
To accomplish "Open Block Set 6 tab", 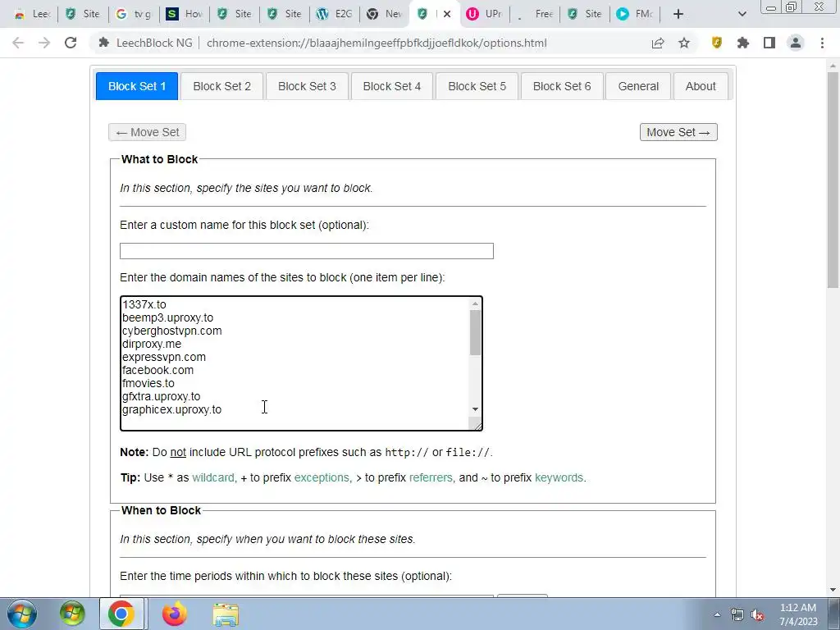I will 562,86.
